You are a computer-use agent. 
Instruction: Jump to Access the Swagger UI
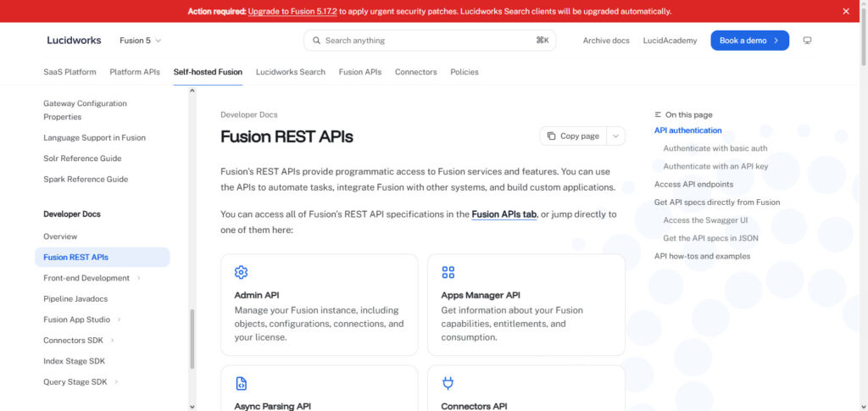tap(705, 220)
